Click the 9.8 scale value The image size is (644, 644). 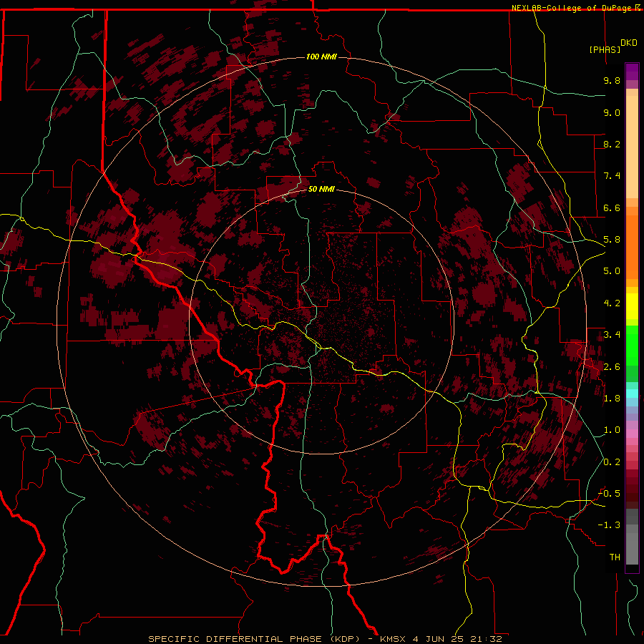coord(612,80)
